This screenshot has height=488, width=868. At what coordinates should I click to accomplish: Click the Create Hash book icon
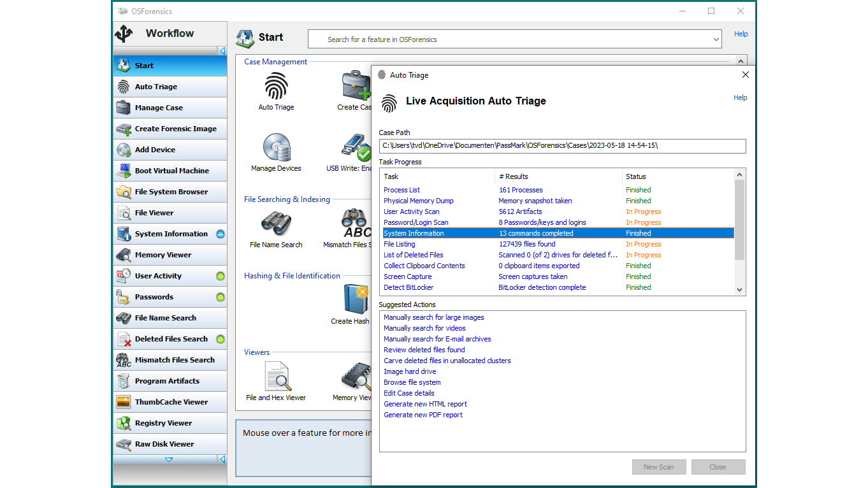coord(356,300)
